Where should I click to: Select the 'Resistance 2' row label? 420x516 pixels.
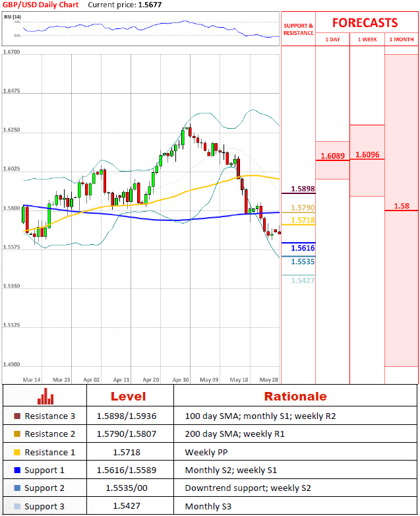49,434
